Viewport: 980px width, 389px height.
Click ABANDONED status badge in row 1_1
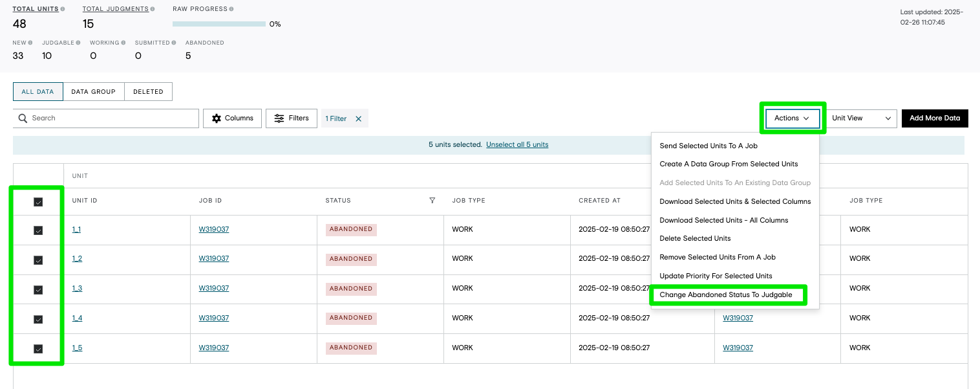point(351,229)
